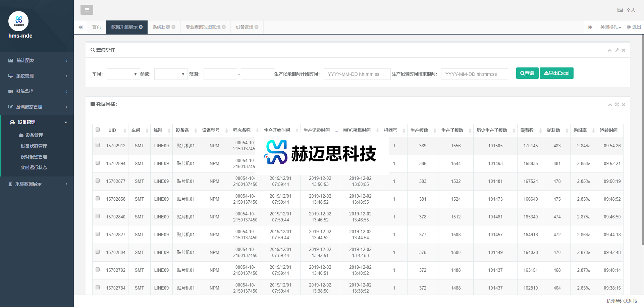Viewport: 644px width, 307px height.
Task: Check the row with UID 15702877
Action: 98,181
